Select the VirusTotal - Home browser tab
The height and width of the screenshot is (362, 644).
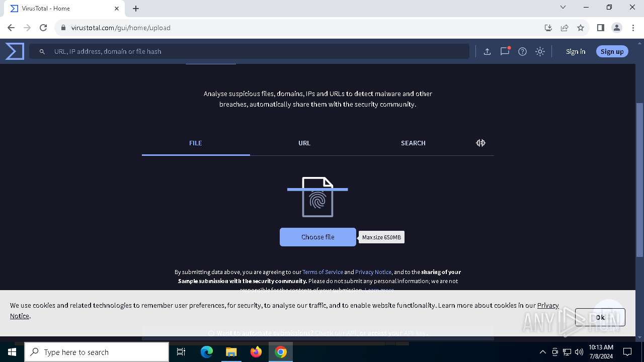(64, 9)
